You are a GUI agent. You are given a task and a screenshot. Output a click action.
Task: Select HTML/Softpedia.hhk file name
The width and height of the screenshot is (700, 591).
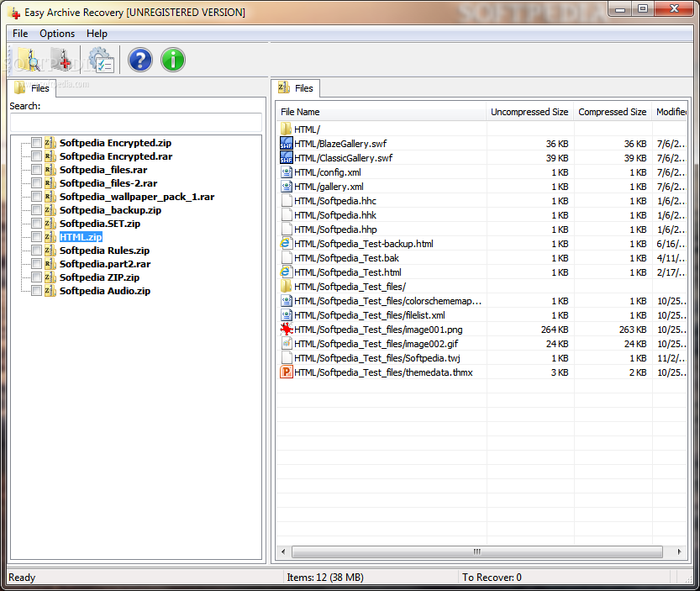[335, 215]
